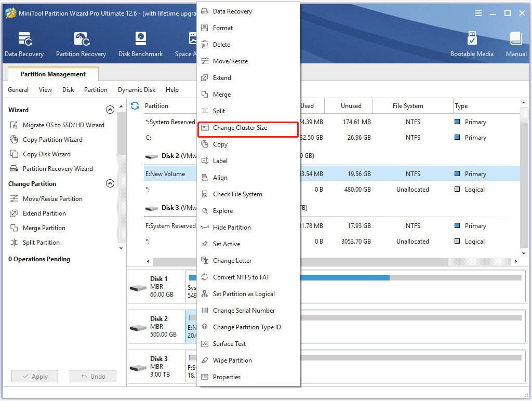Click the Apply button
The width and height of the screenshot is (532, 401).
[x=34, y=376]
